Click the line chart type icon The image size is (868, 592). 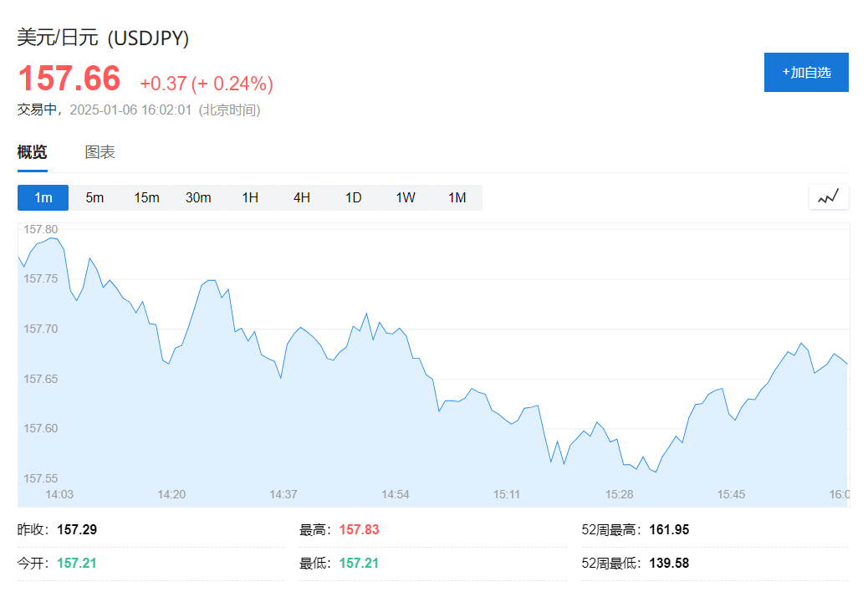click(828, 197)
